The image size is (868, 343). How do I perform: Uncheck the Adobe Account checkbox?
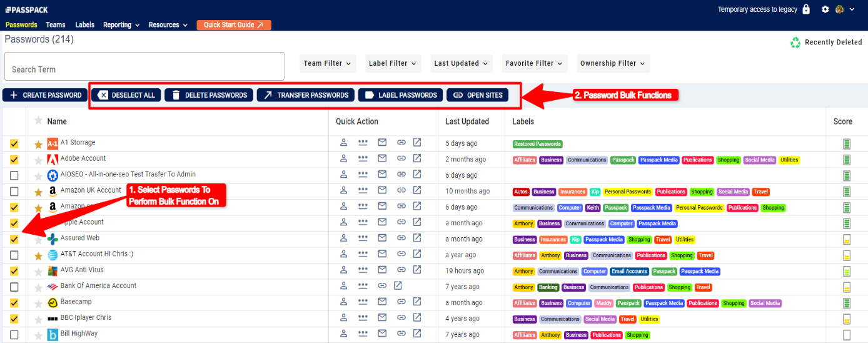(x=14, y=160)
